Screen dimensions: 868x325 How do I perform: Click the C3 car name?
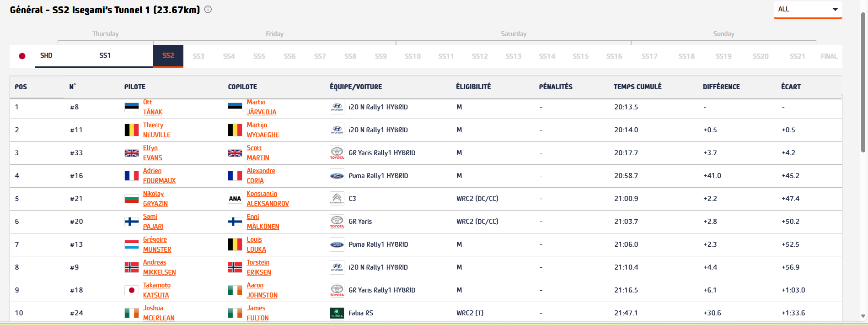tap(352, 199)
